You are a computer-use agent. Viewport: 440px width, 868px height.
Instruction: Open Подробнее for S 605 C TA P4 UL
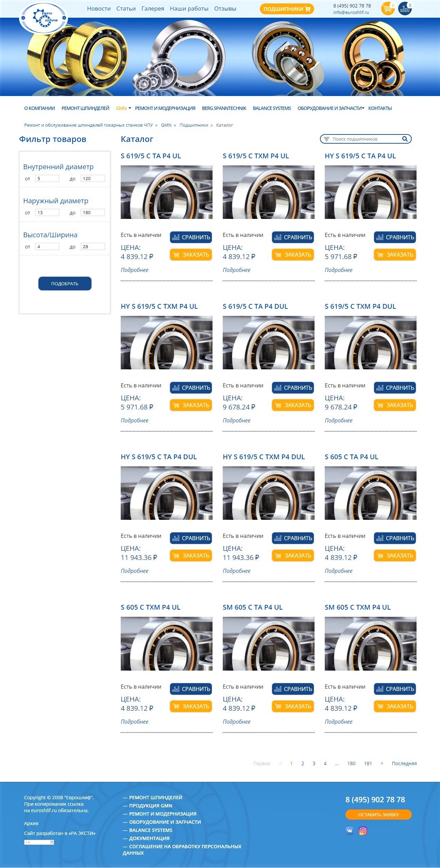[x=338, y=571]
